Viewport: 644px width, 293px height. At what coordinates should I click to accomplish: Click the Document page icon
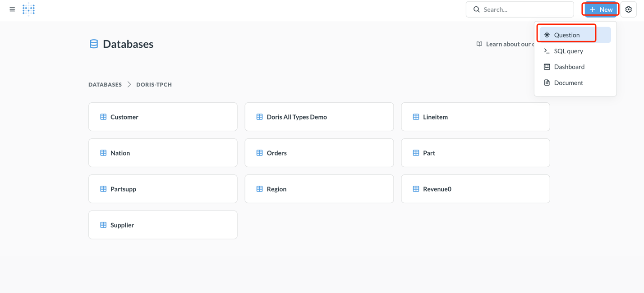click(547, 83)
